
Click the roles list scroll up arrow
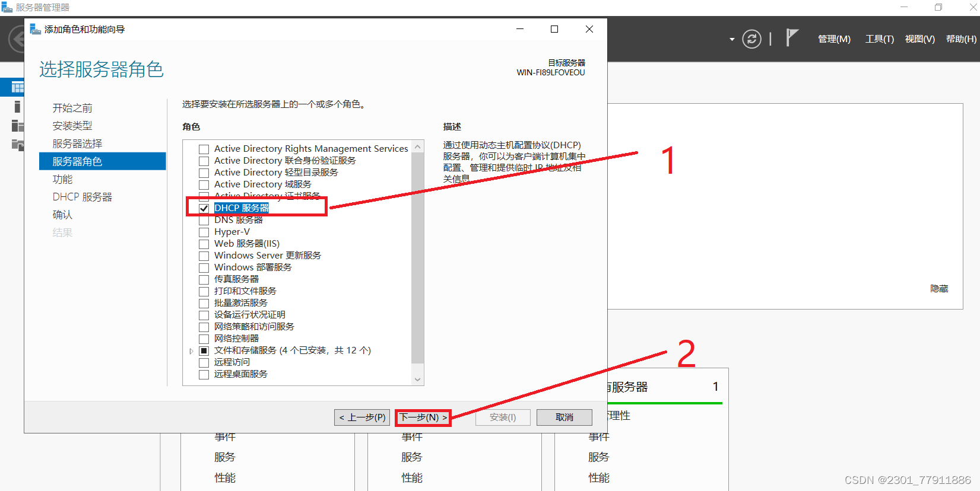pos(417,147)
